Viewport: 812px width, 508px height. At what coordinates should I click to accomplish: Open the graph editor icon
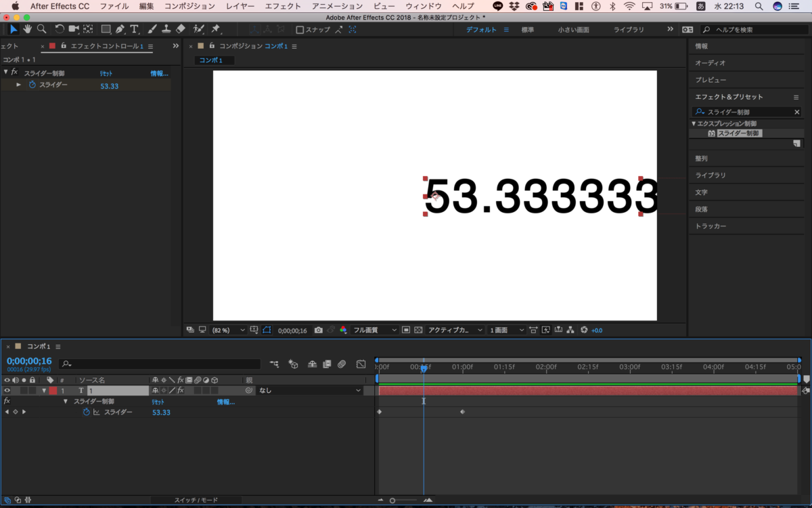pyautogui.click(x=361, y=364)
